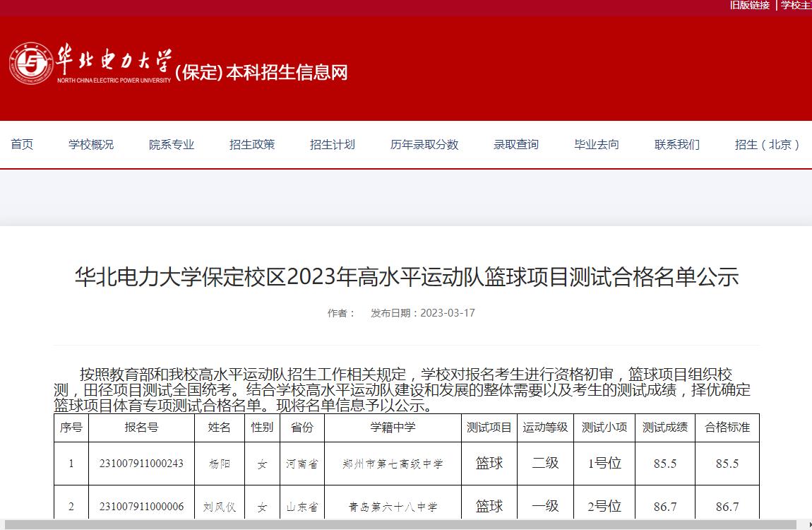Click the 作者 label
The height and width of the screenshot is (530, 812).
[340, 313]
